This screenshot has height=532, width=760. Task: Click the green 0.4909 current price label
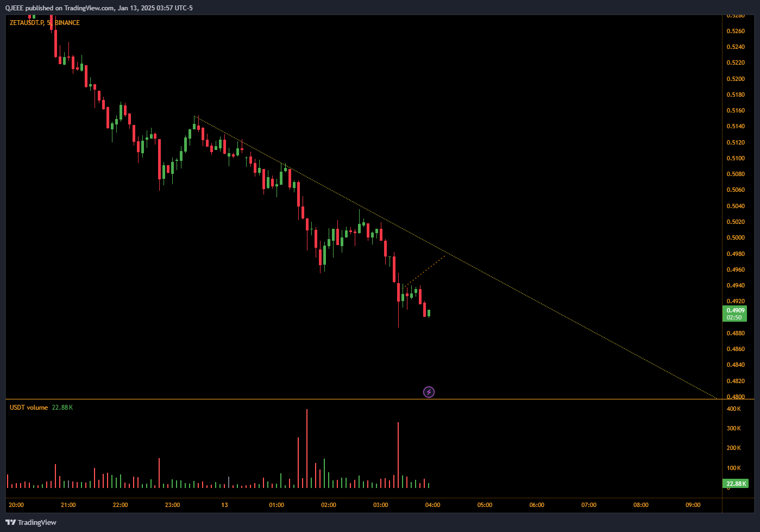736,310
